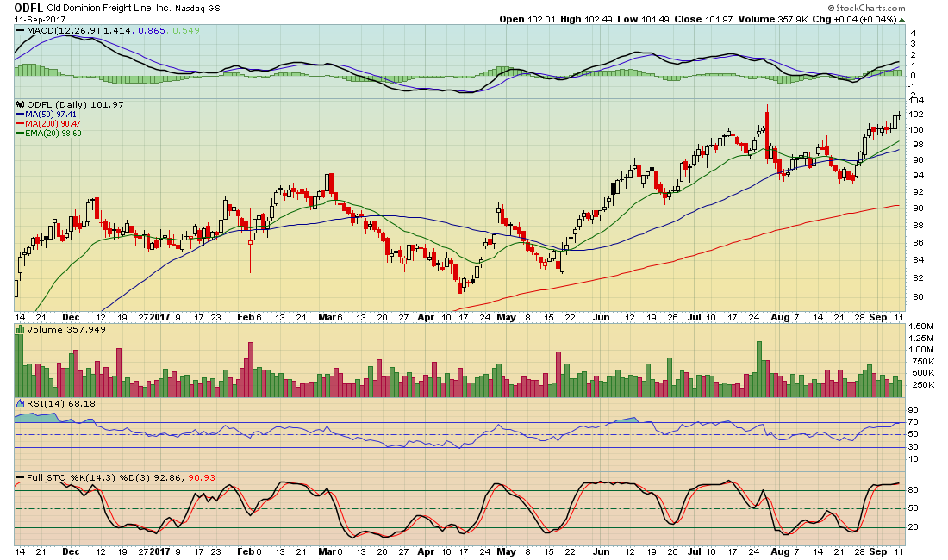Click the blue 0.865 MACD signal value
Viewport: 948px width, 560px height.
point(151,30)
